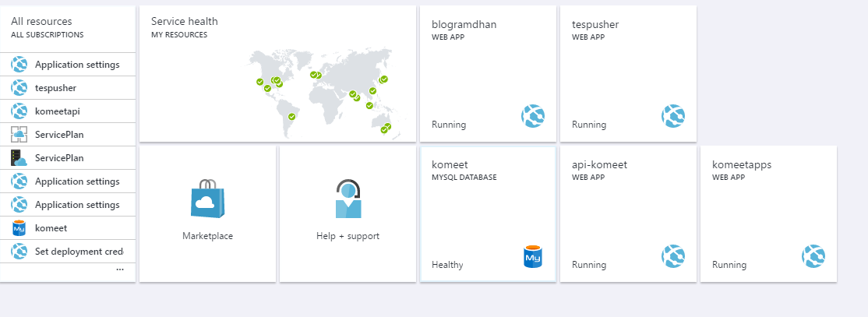Click the Healthy status in komeet tile
This screenshot has height=317, width=868.
point(447,265)
